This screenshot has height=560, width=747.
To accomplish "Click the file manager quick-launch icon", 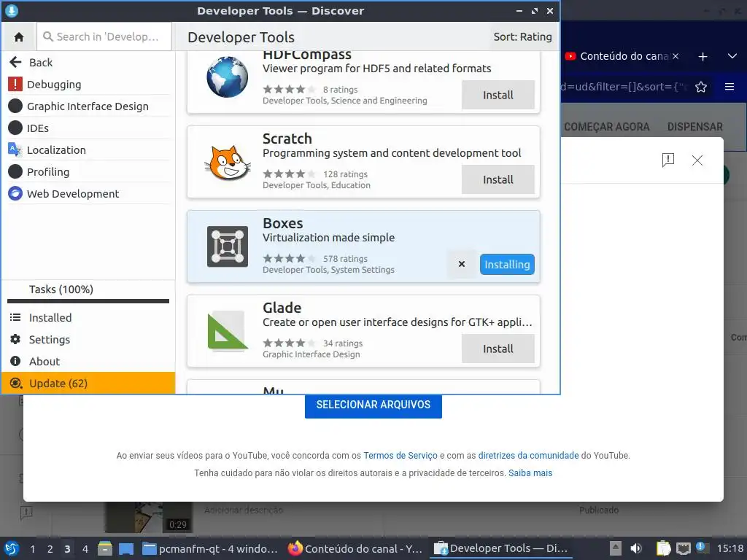I will (105, 548).
